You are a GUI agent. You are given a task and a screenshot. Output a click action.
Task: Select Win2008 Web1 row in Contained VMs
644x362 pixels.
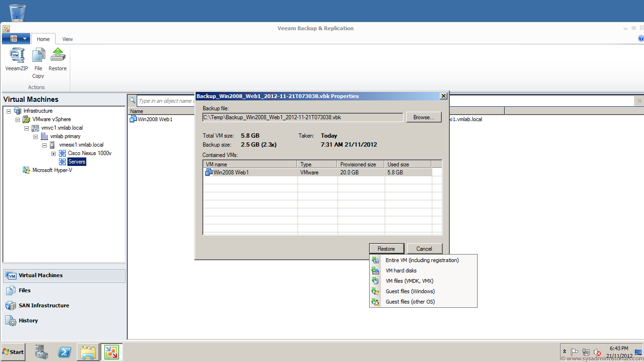tap(318, 173)
